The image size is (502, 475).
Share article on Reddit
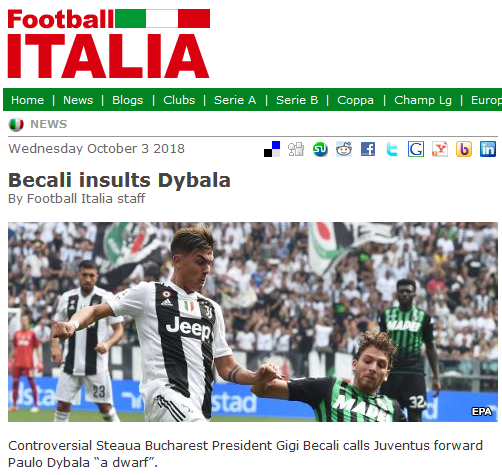344,149
